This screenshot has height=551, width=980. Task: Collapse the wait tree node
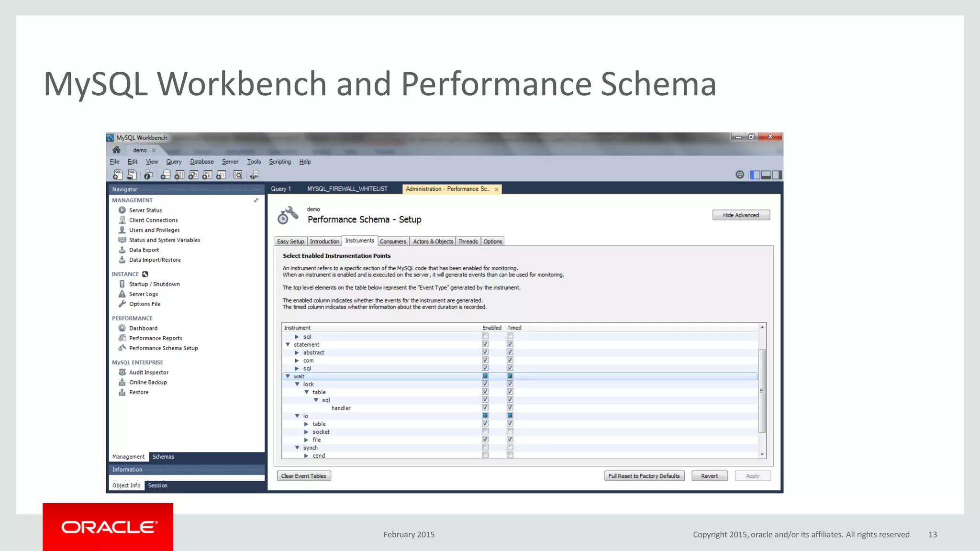tap(288, 376)
